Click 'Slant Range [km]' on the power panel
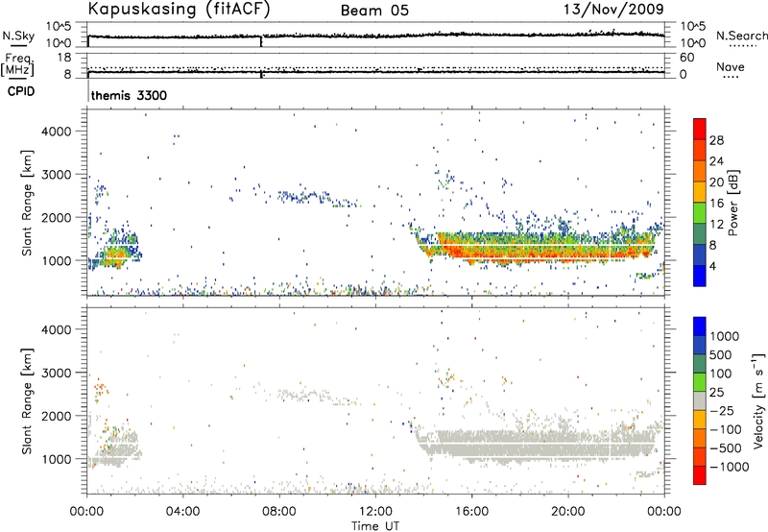768x532 pixels. [27, 203]
